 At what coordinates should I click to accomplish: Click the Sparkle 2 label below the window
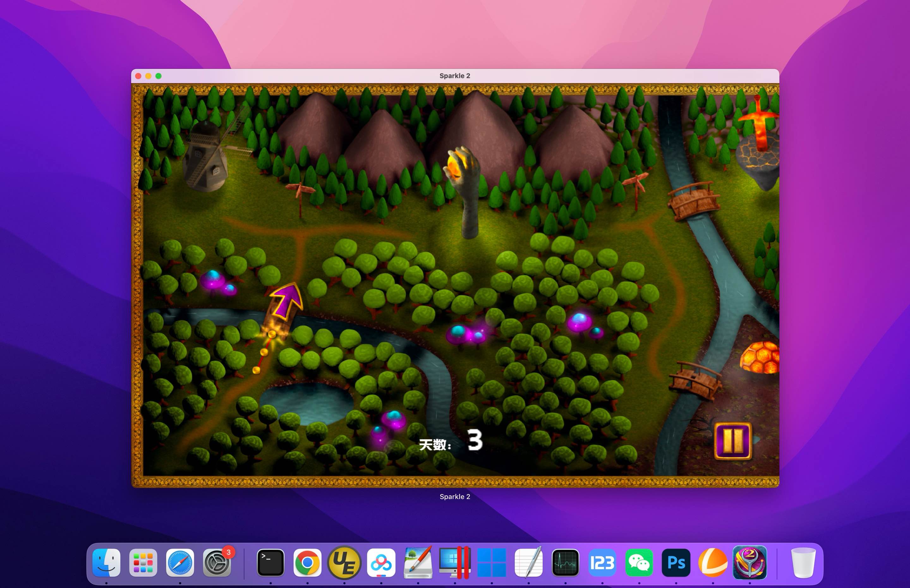point(455,496)
